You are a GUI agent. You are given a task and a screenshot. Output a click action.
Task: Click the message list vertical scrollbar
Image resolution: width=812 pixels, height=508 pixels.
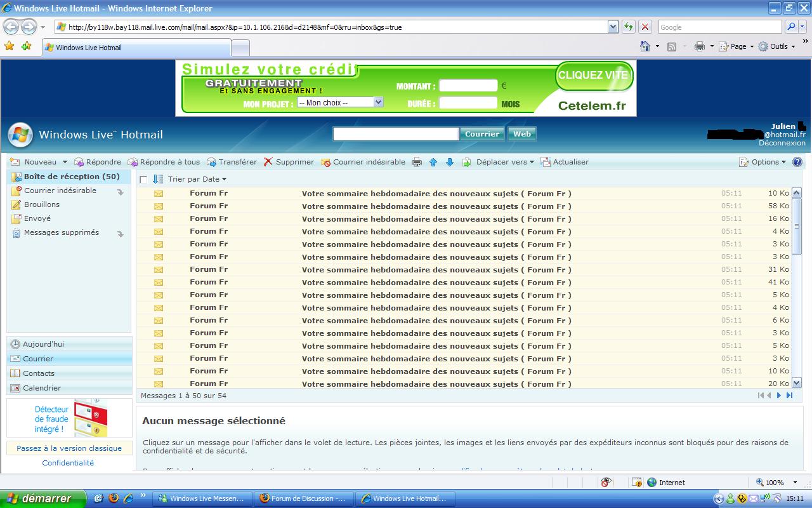coord(797,286)
